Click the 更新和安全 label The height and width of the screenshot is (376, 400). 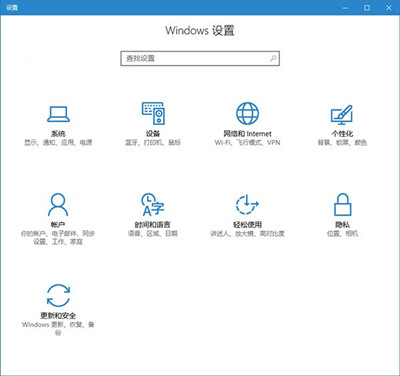point(58,316)
